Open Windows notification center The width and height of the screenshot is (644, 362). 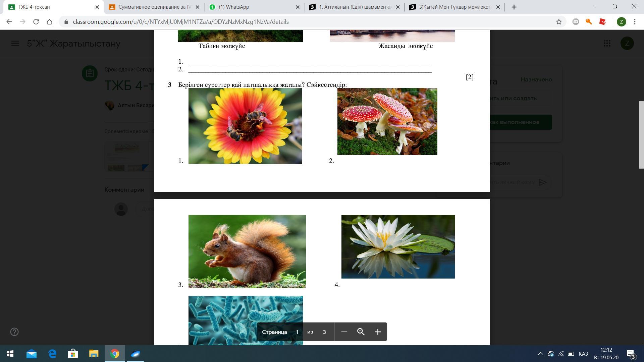(630, 354)
